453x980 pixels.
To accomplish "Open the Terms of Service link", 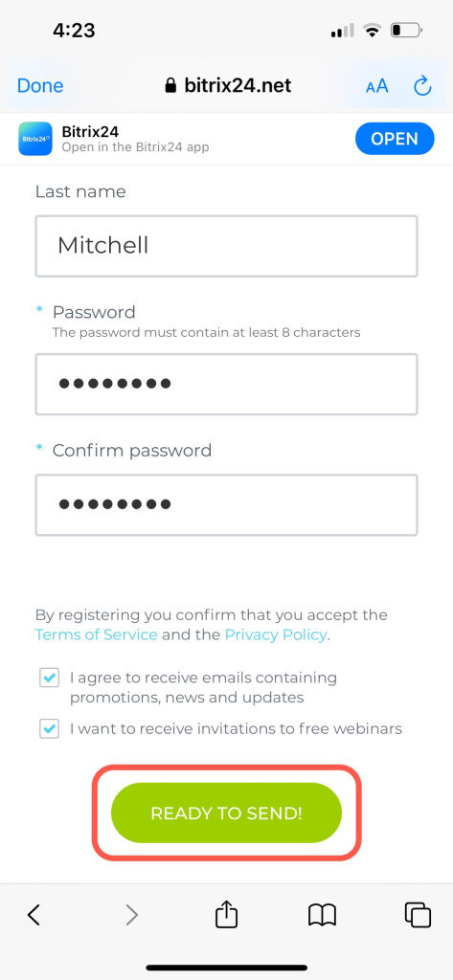I will 97,635.
